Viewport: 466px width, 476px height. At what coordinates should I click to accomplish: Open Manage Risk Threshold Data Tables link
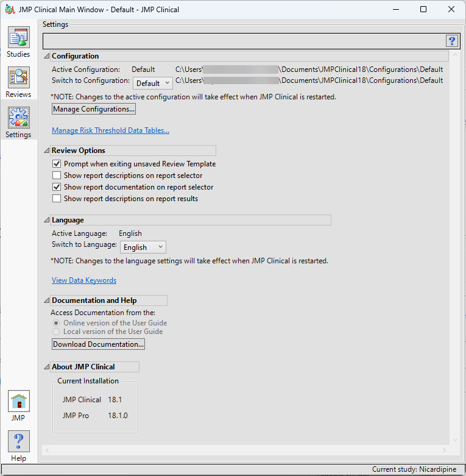click(x=110, y=130)
